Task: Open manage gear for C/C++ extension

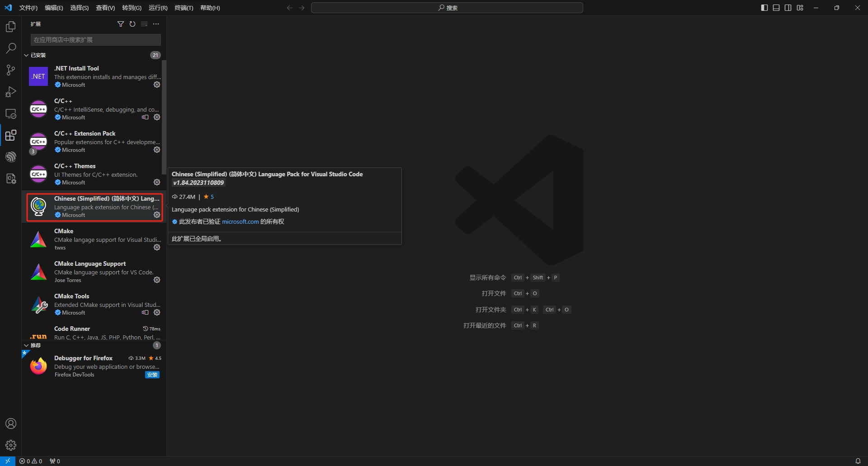Action: tap(157, 117)
